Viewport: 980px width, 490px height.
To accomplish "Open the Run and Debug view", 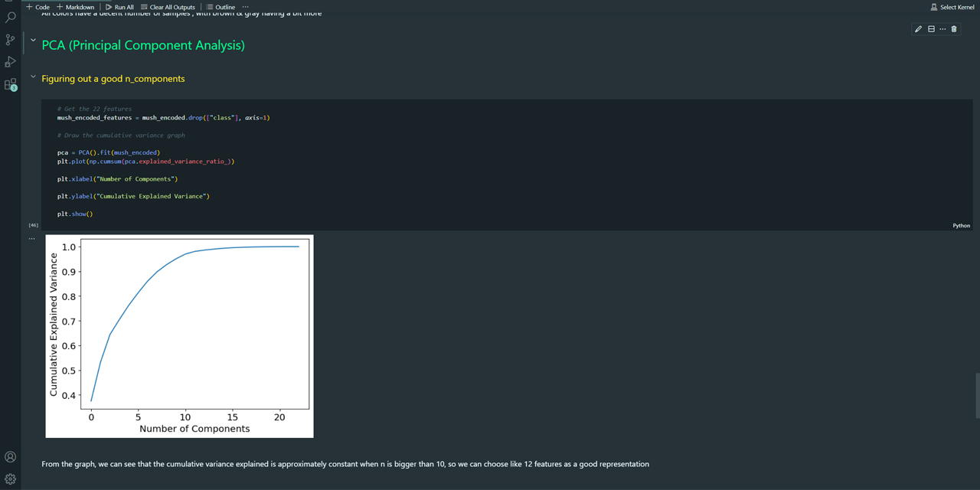I will [x=10, y=62].
